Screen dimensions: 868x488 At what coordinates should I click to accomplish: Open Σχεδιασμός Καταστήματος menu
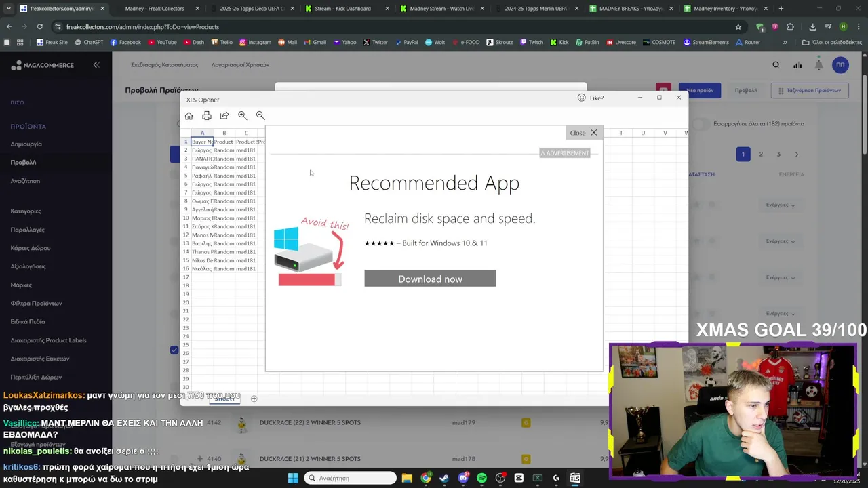pyautogui.click(x=164, y=65)
